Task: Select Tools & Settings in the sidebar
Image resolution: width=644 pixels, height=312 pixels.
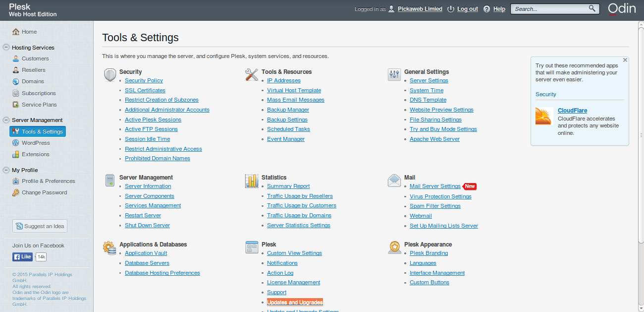Action: tap(38, 131)
